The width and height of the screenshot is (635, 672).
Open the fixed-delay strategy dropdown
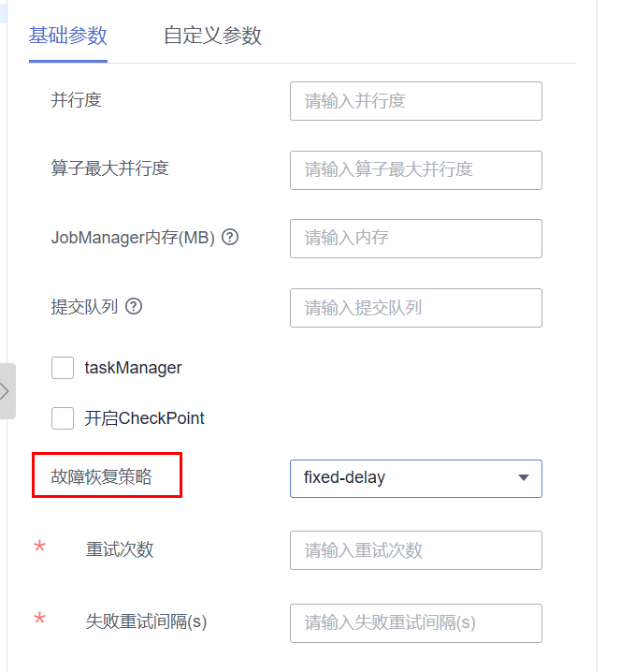416,478
